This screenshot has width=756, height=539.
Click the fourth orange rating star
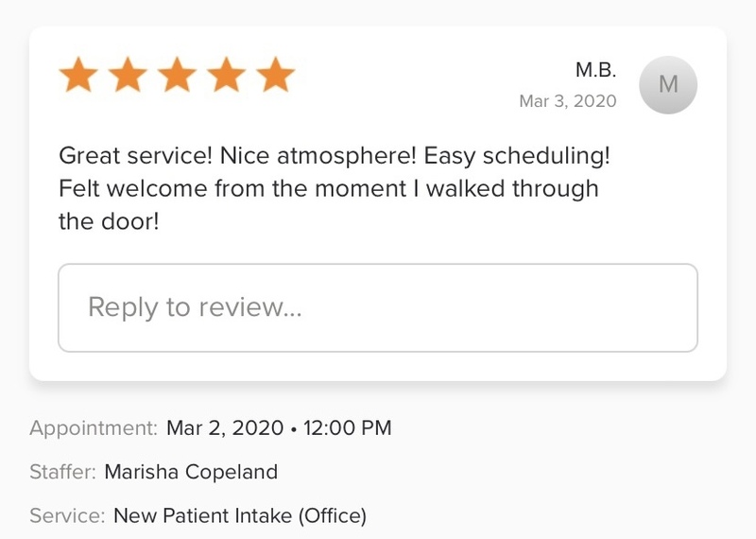point(225,76)
